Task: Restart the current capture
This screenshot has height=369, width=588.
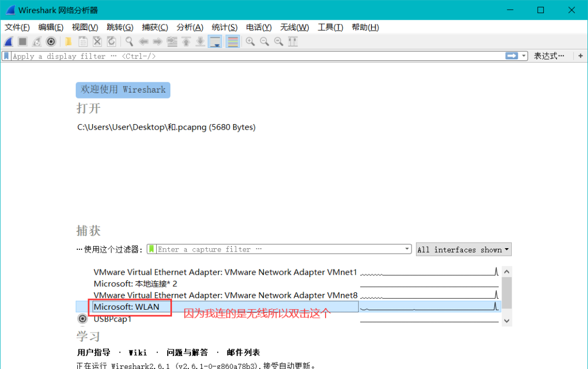Action: pyautogui.click(x=36, y=41)
